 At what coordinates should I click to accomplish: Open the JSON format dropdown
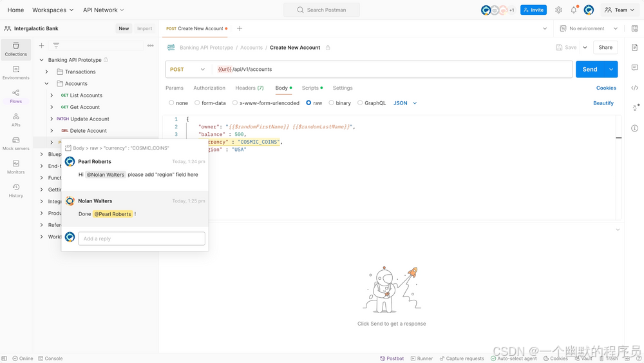coord(405,103)
